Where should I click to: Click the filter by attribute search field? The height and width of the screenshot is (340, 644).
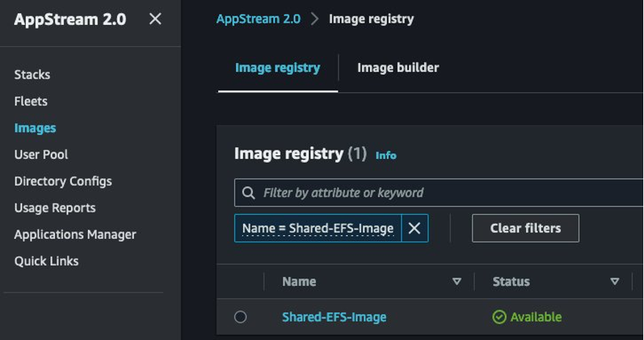pyautogui.click(x=439, y=193)
